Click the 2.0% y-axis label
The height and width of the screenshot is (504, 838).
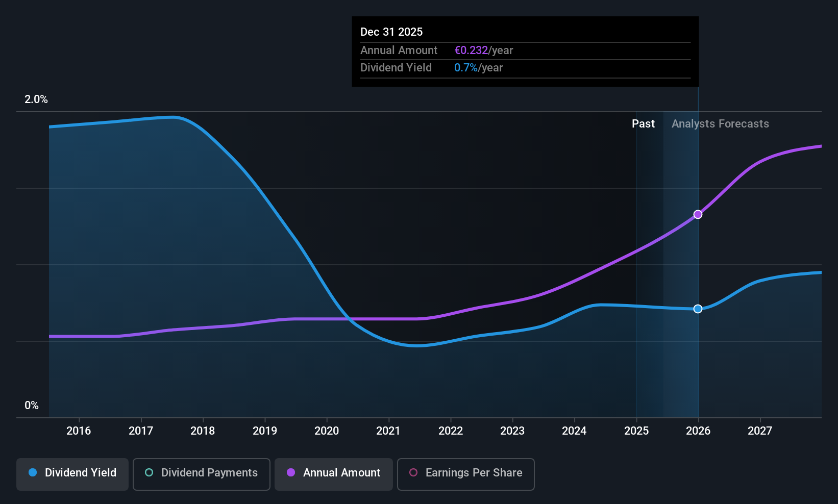tap(36, 99)
